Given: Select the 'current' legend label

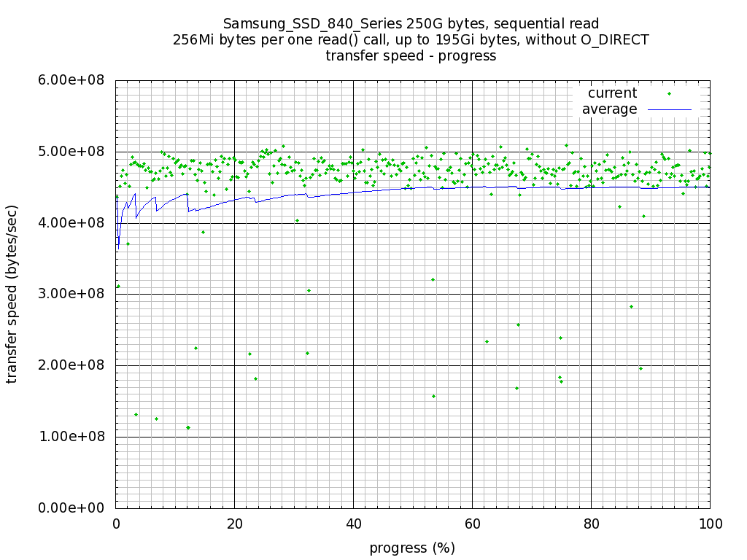Looking at the screenshot, I should (x=612, y=93).
